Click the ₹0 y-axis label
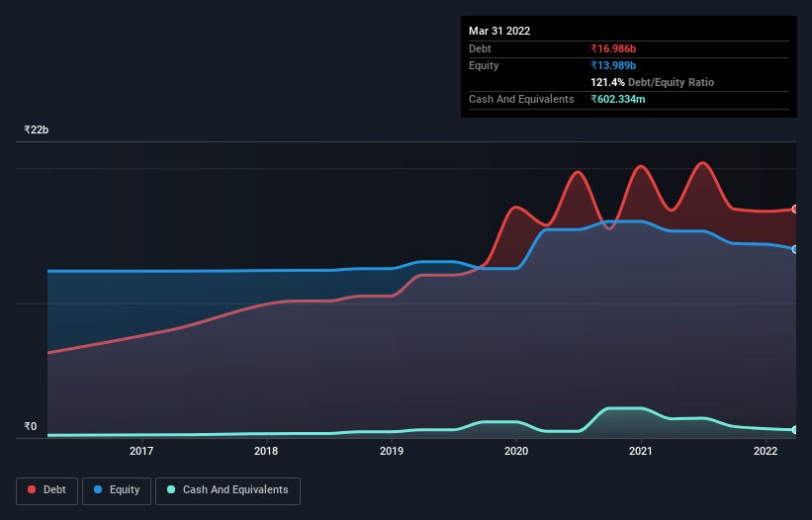 31,426
